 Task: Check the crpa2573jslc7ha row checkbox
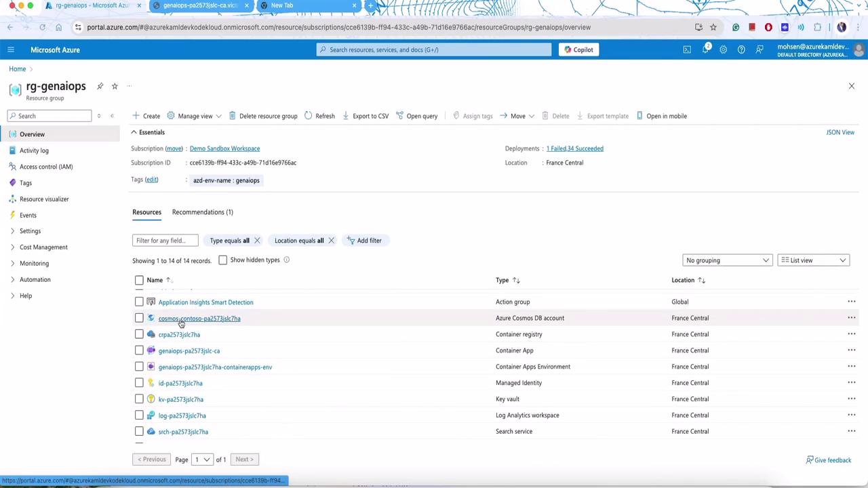point(139,334)
